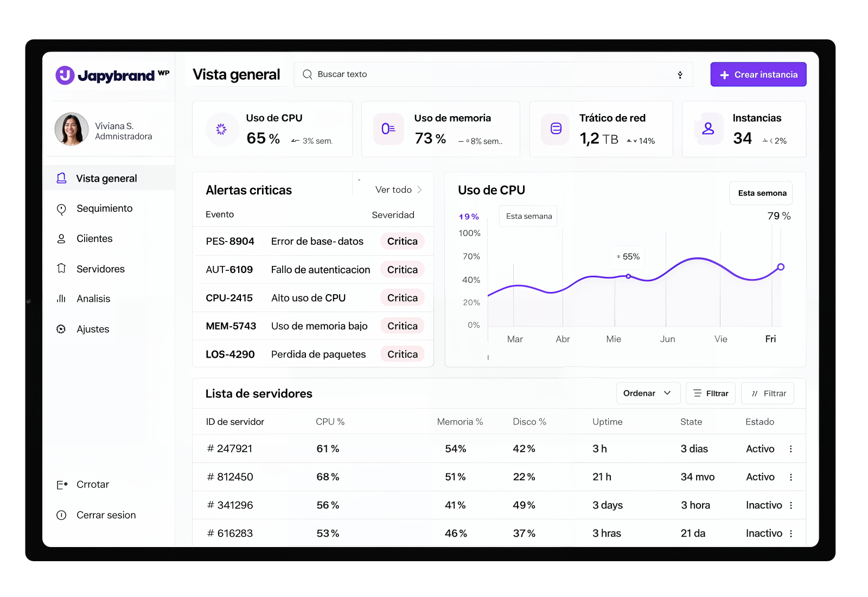Viewport: 868px width, 597px height.
Task: Click the Uso de memoria card icon
Action: click(x=388, y=129)
